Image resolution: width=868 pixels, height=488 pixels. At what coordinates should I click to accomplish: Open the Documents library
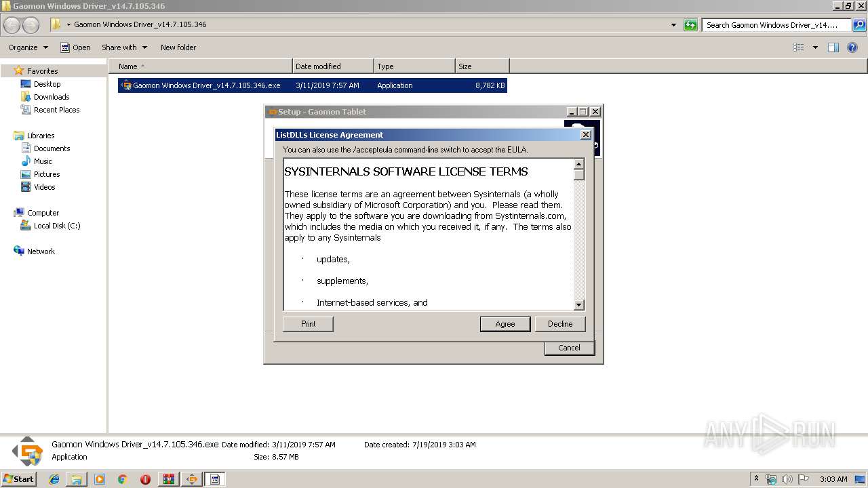click(52, 148)
